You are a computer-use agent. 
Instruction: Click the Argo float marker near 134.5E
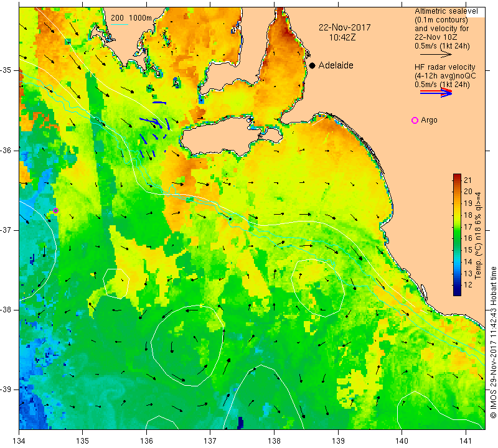coord(55,210)
